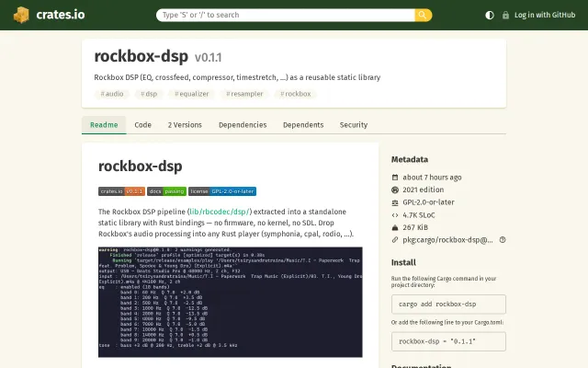
Task: Open the #dsp keyword tag
Action: tap(149, 94)
